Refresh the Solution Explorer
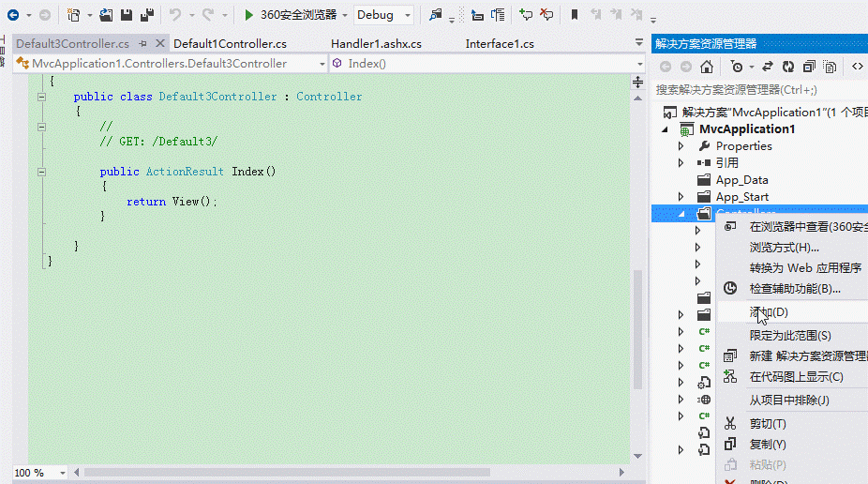This screenshot has width=868, height=484. pos(788,67)
